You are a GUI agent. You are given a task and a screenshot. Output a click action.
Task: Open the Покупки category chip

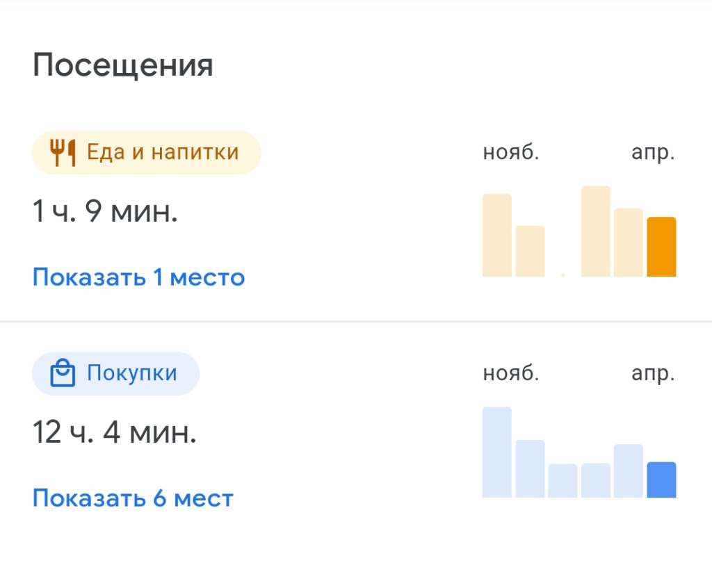pos(115,373)
